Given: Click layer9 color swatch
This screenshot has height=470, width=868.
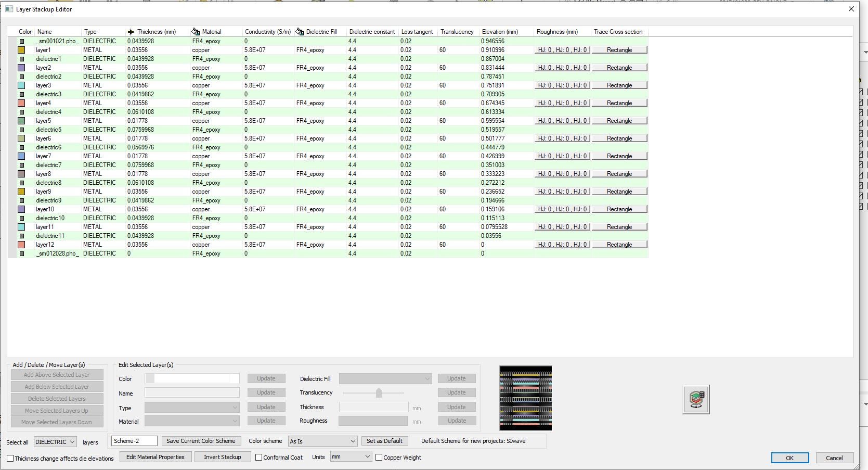Looking at the screenshot, I should 21,192.
